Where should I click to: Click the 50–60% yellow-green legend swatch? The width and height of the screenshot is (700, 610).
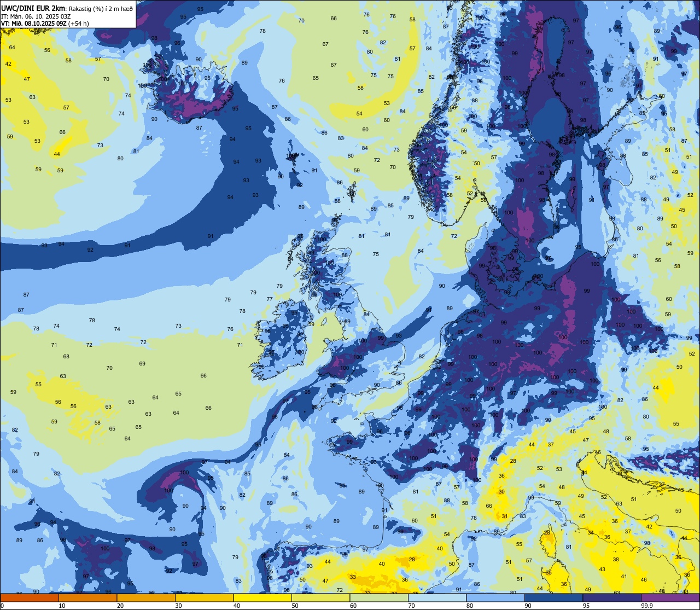320,597
